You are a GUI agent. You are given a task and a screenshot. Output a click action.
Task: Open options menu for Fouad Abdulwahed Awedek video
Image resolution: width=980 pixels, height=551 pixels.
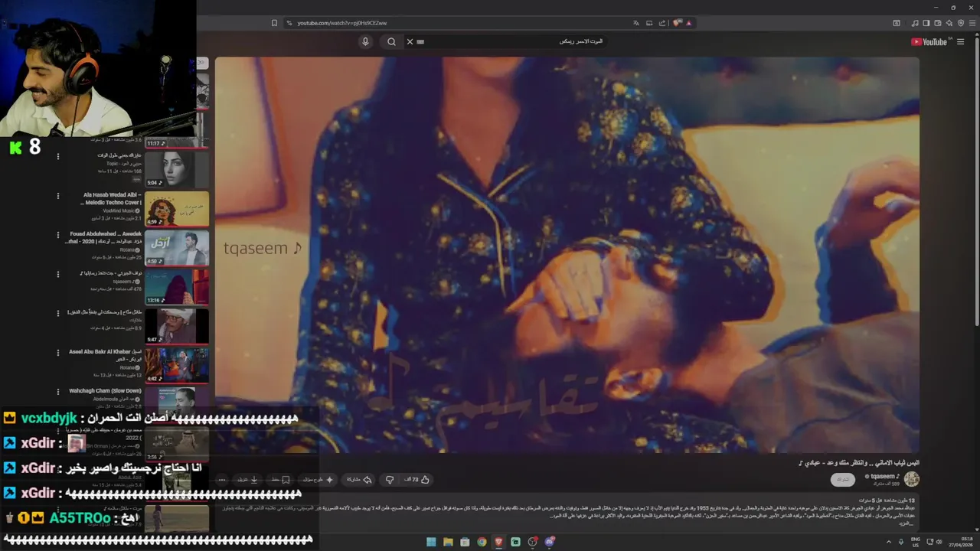click(57, 236)
